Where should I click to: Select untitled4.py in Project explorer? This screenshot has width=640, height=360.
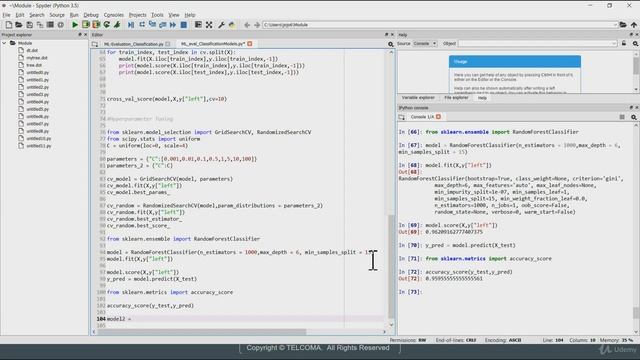38,102
